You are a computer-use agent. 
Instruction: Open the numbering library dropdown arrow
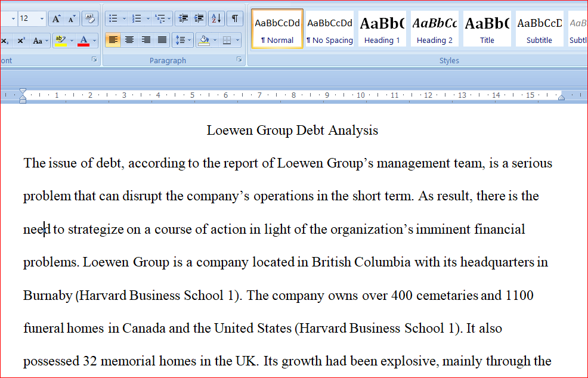(x=148, y=18)
